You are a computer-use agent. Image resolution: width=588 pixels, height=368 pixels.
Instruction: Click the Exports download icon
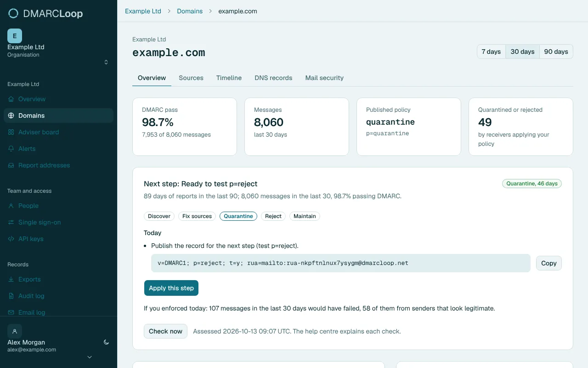coord(11,279)
